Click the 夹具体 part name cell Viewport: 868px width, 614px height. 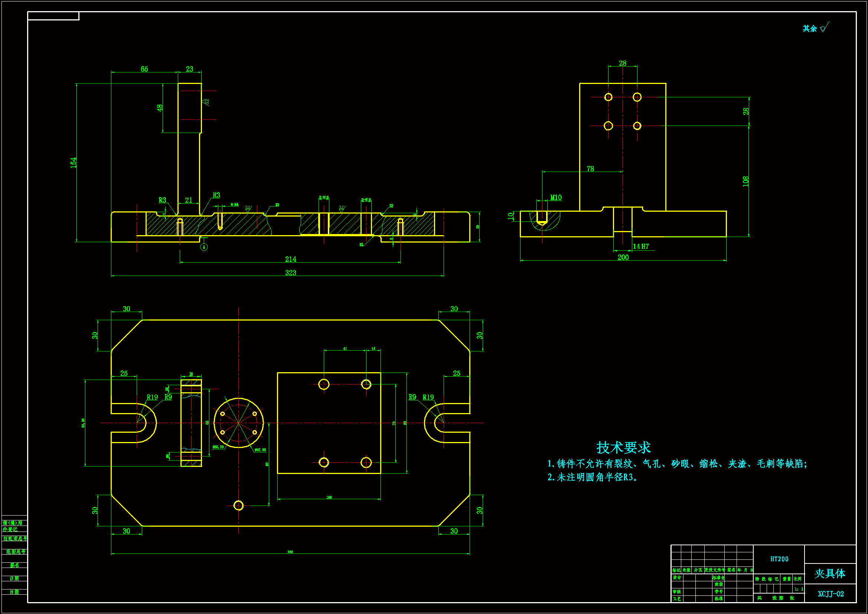coord(830,574)
